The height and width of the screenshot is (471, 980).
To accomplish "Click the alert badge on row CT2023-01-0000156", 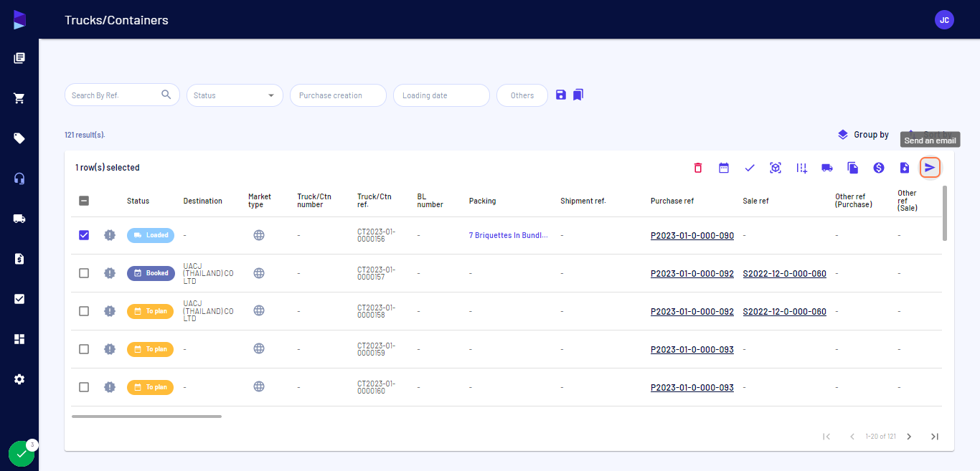I will (109, 235).
